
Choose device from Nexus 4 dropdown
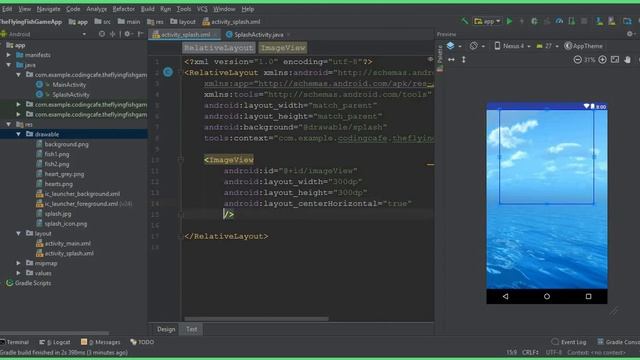pyautogui.click(x=512, y=46)
